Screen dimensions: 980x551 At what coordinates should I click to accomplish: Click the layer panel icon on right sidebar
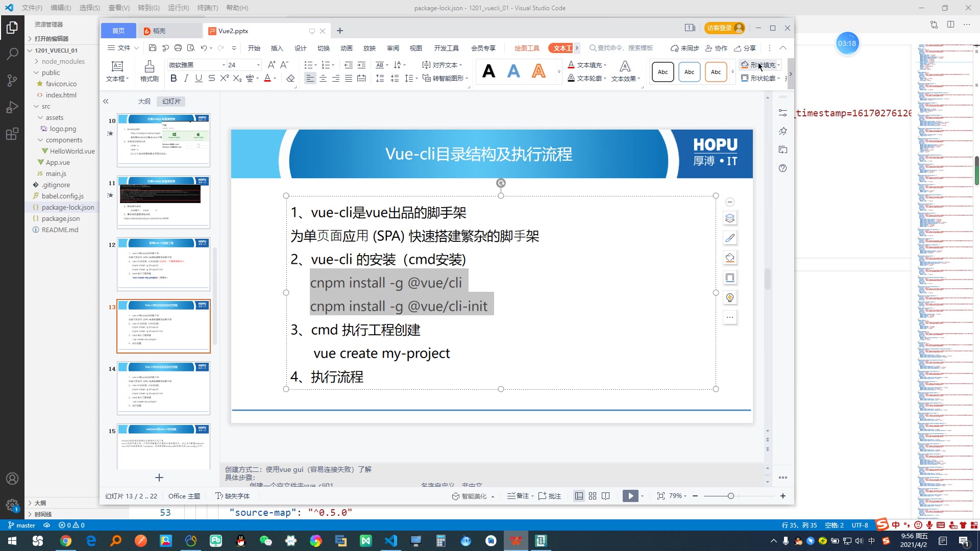click(731, 218)
